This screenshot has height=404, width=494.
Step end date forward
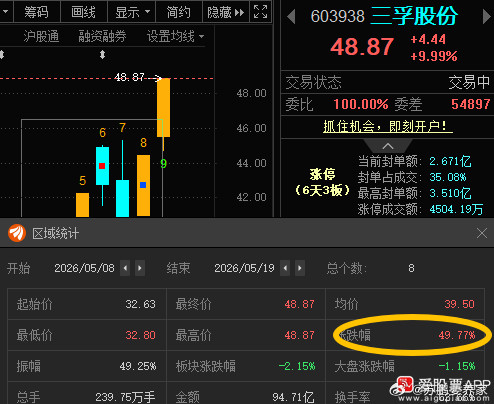(300, 268)
